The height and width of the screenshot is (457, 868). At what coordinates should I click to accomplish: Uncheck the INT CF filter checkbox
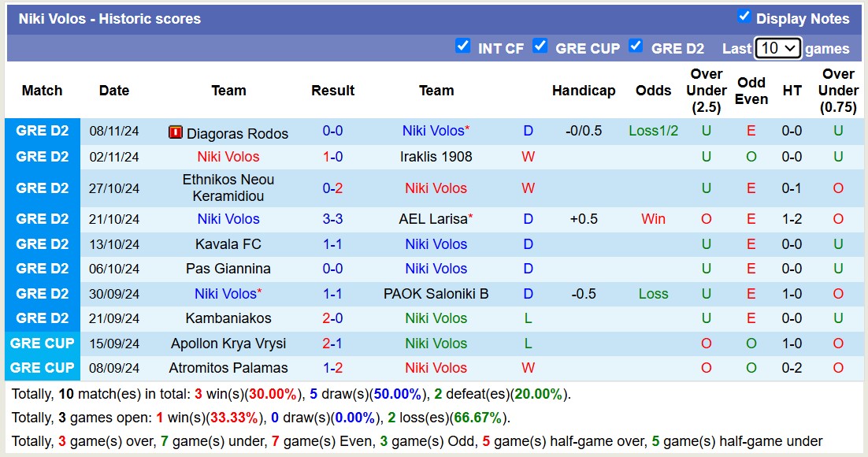tap(463, 46)
